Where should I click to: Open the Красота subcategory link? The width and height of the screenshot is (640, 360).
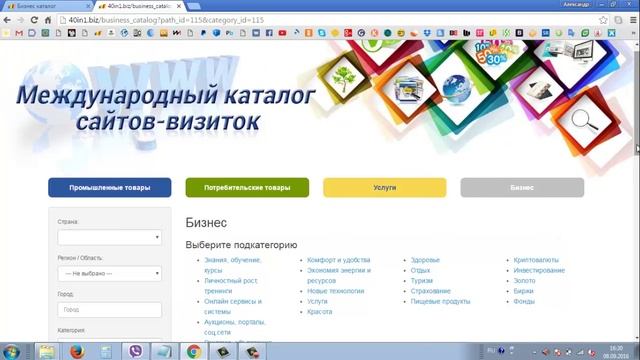(320, 312)
